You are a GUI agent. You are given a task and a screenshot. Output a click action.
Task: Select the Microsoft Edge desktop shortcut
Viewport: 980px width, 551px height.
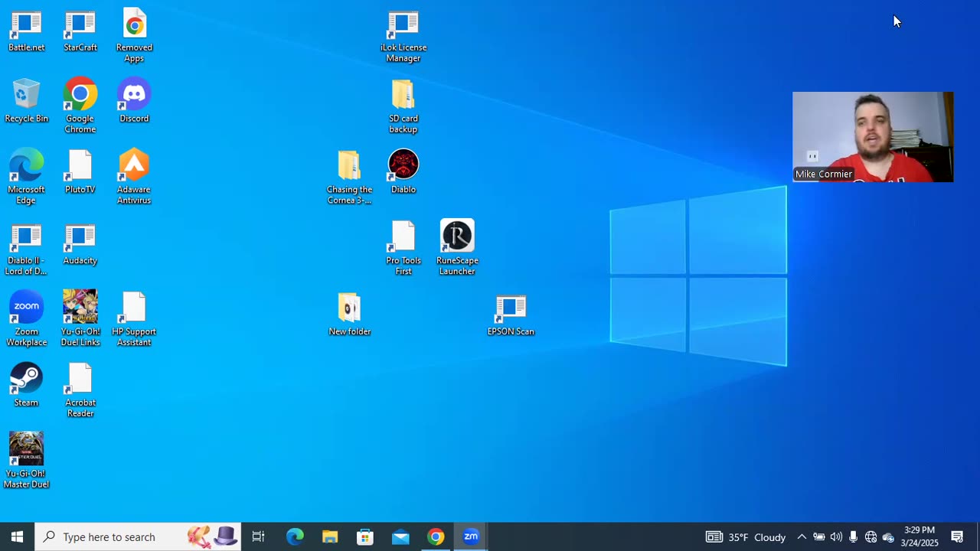tap(26, 178)
